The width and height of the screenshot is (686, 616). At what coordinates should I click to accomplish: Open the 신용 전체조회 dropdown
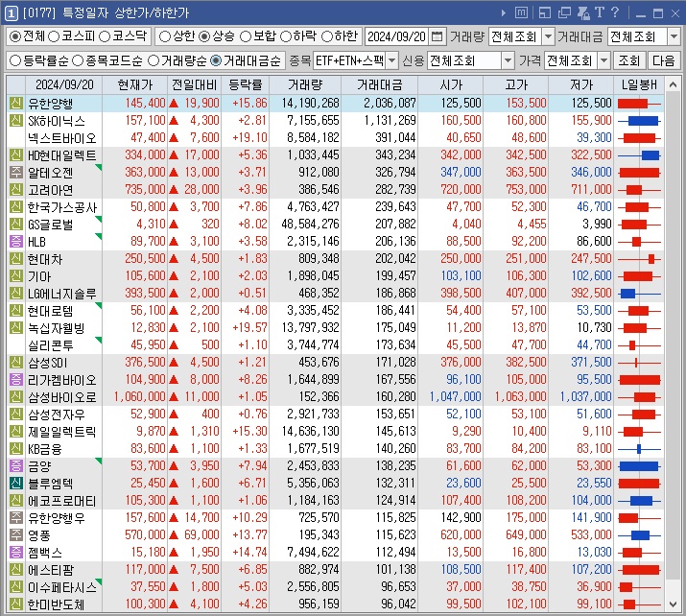(508, 60)
